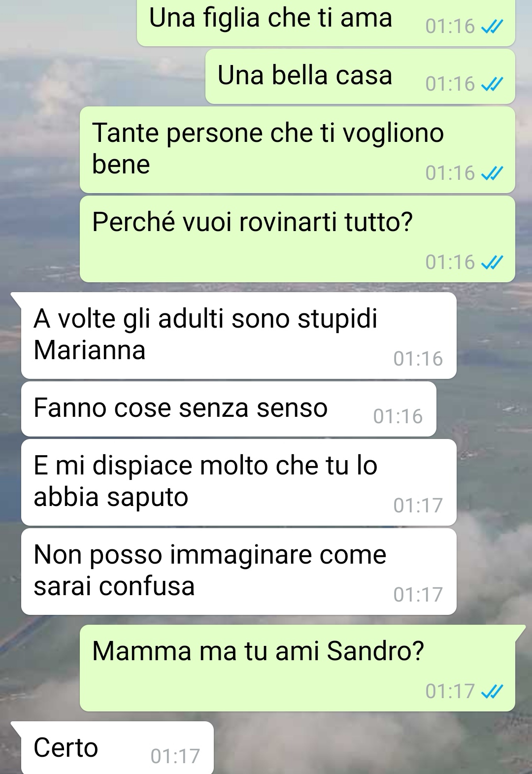
Task: Tap the read ticks on 'Mamma ma tu ami Sandro?'
Action: point(491,692)
